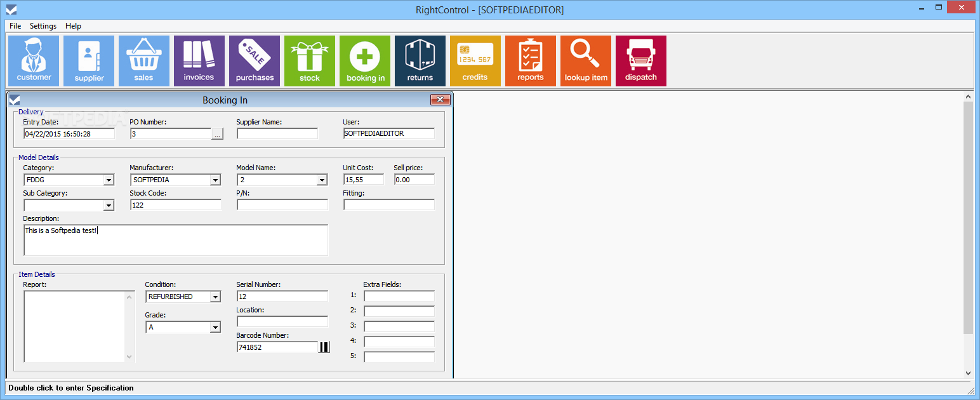The image size is (980, 400).
Task: Click the Fitting field
Action: click(x=389, y=205)
